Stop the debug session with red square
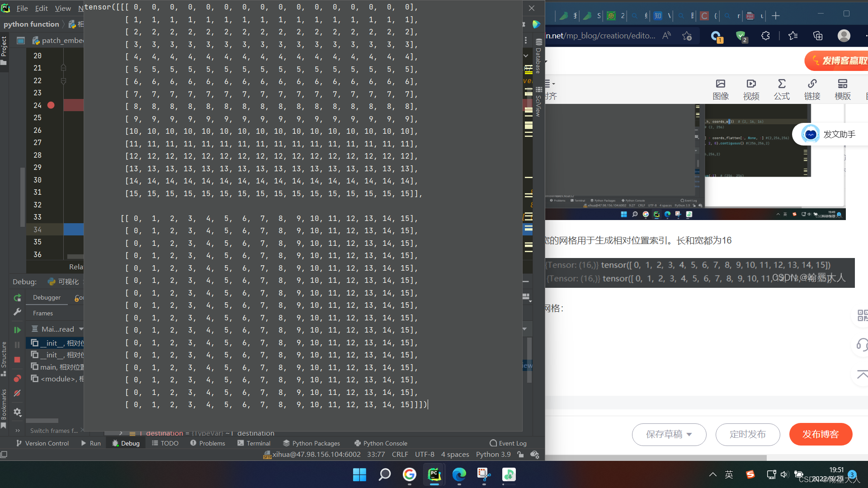The width and height of the screenshot is (868, 488). click(x=17, y=360)
